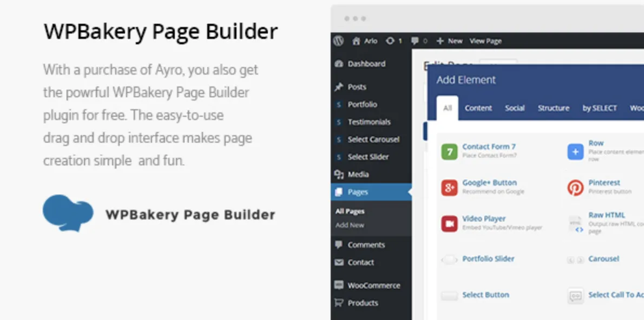Click the Portfolio Slider icon
The height and width of the screenshot is (320, 644).
tap(449, 259)
